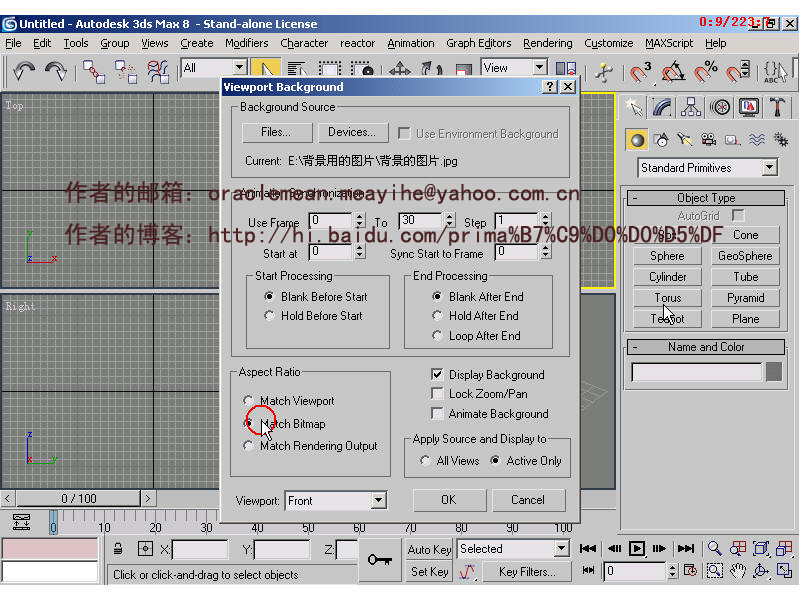
Task: Select the Lights category icon
Action: pyautogui.click(x=685, y=140)
